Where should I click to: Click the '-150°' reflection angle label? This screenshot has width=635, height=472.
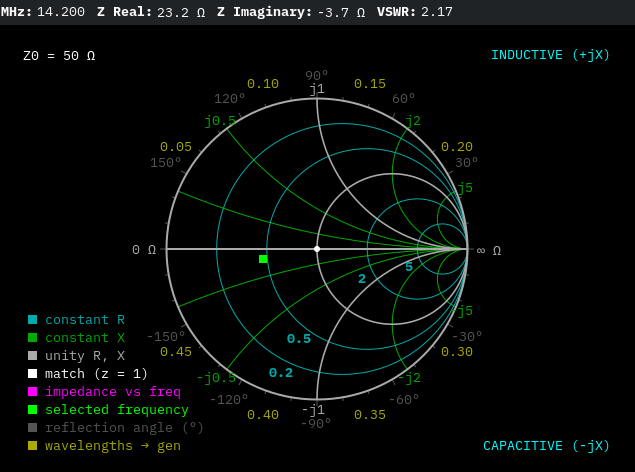(x=166, y=336)
